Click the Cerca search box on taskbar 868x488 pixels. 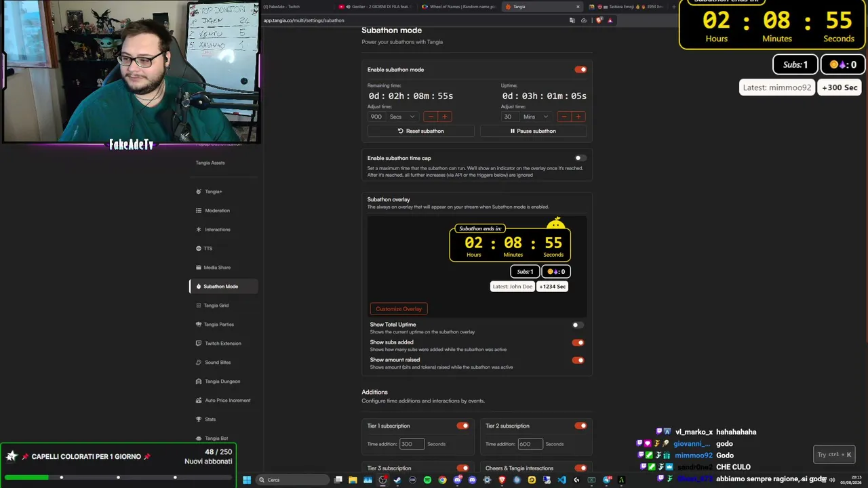pyautogui.click(x=293, y=480)
